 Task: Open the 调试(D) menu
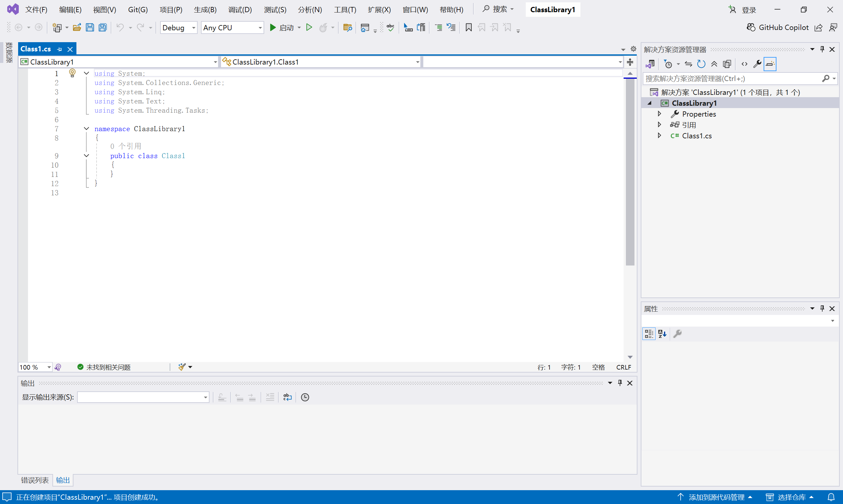(x=240, y=10)
